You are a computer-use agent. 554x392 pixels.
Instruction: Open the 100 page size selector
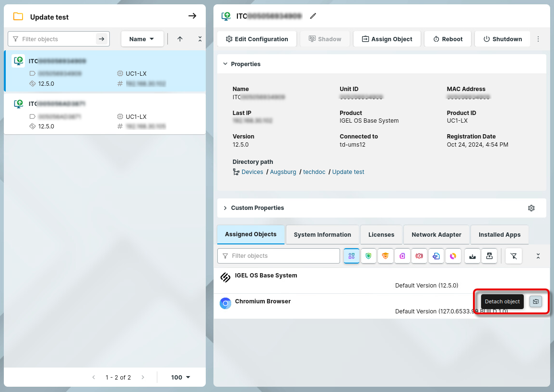(x=181, y=378)
